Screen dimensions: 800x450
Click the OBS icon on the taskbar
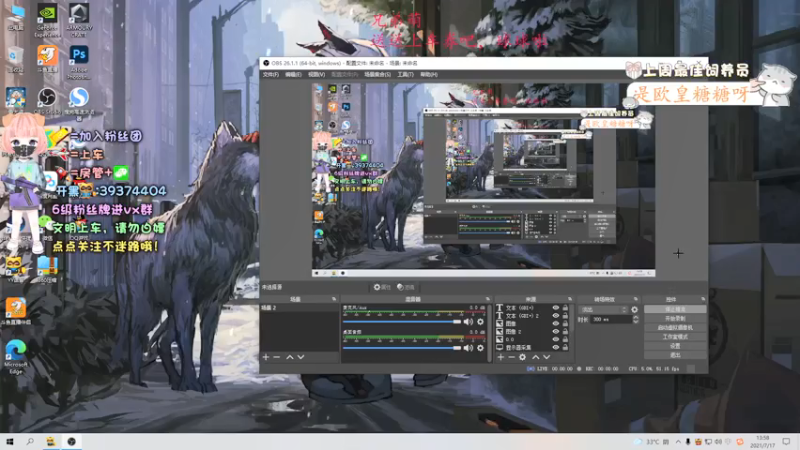click(71, 442)
